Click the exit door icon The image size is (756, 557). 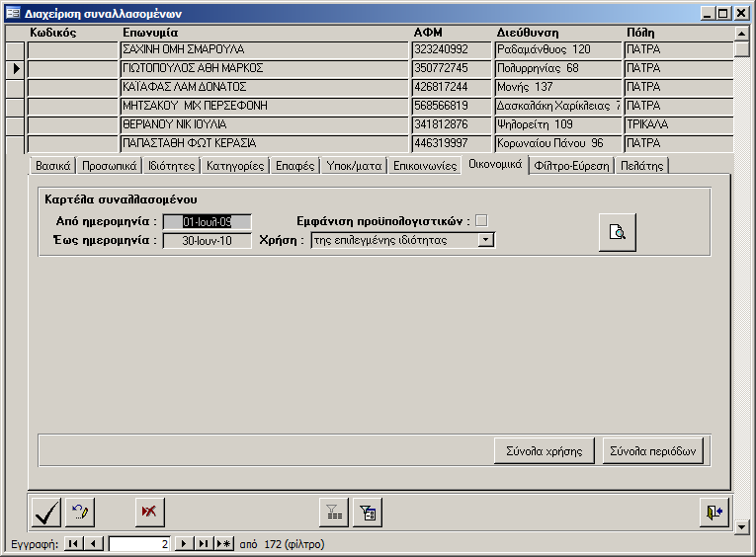[714, 512]
